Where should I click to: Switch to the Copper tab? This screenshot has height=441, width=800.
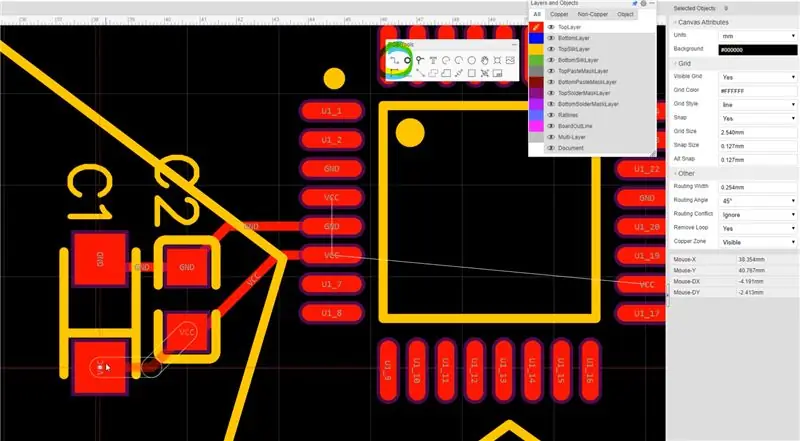click(x=559, y=14)
